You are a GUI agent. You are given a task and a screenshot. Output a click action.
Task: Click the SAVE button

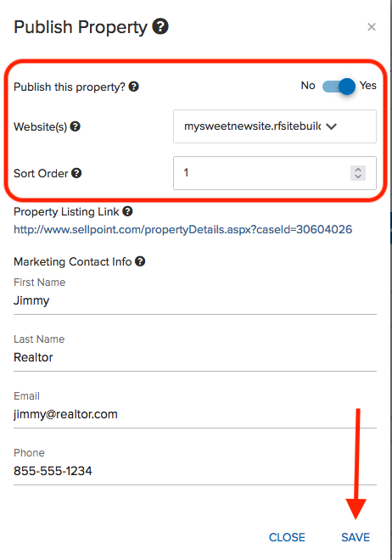356,537
